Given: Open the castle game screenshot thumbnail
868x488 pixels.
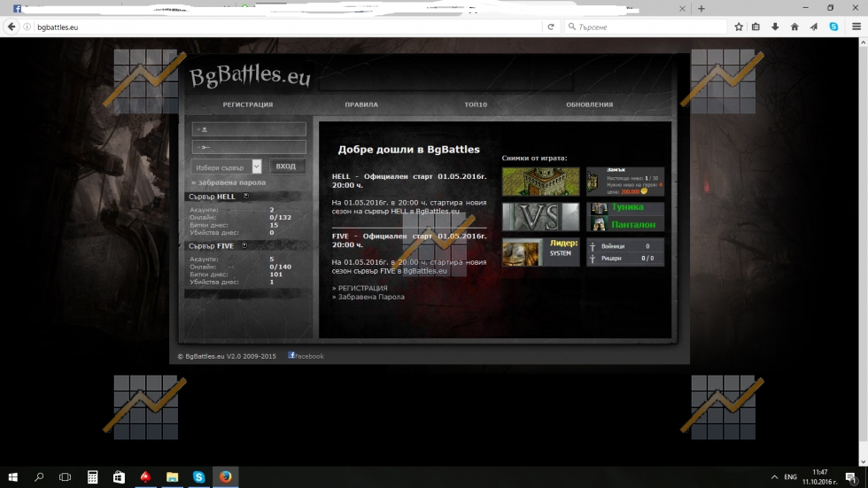Looking at the screenshot, I should pos(541,182).
